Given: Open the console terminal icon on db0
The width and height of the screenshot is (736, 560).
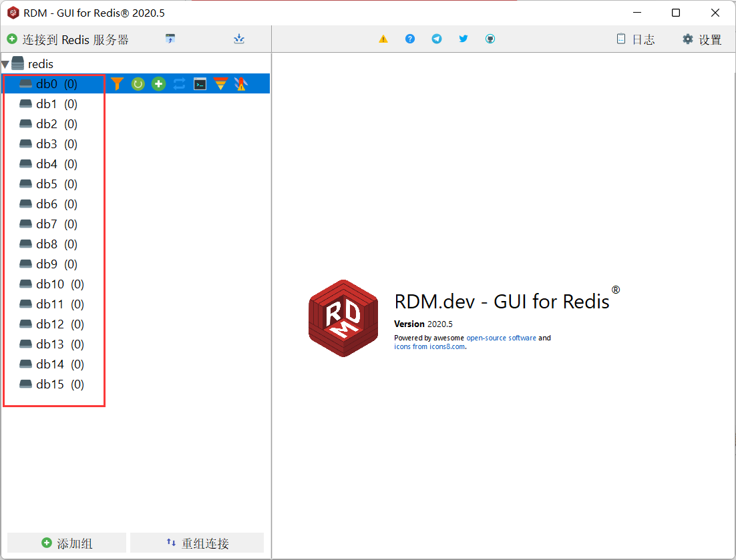Looking at the screenshot, I should click(x=200, y=84).
